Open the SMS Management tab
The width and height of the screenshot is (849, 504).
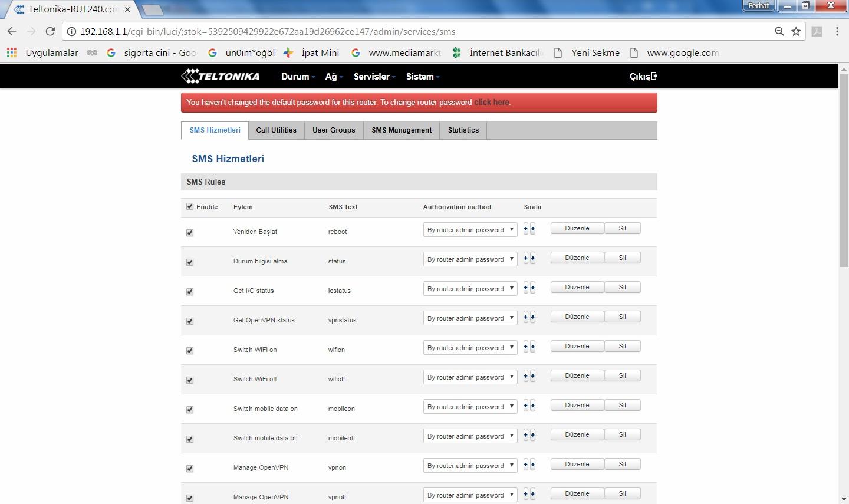coord(402,130)
